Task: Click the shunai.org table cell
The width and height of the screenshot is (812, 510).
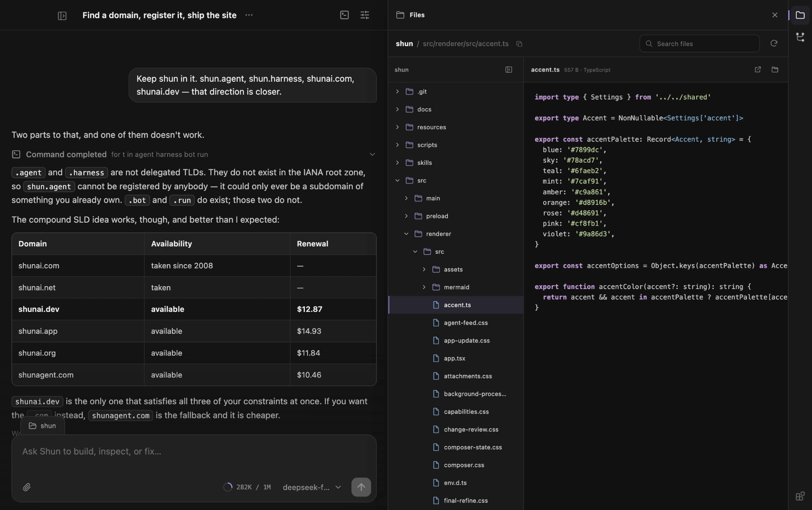Action: click(x=78, y=353)
